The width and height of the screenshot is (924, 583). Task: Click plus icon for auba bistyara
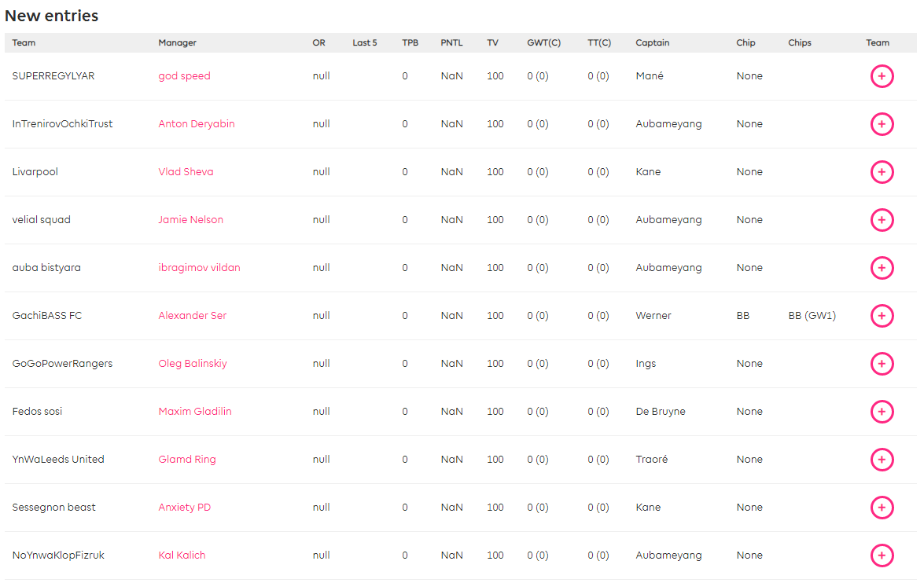tap(882, 268)
